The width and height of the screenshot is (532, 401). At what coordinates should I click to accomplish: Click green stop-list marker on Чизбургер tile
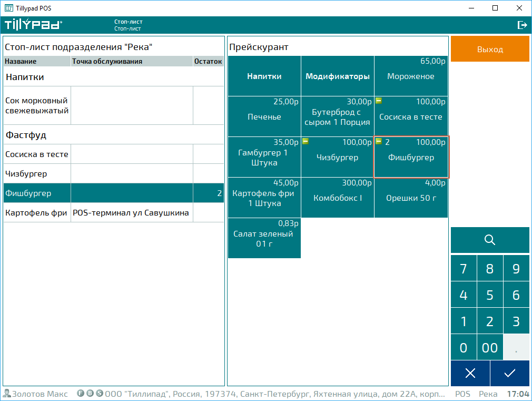pos(305,141)
